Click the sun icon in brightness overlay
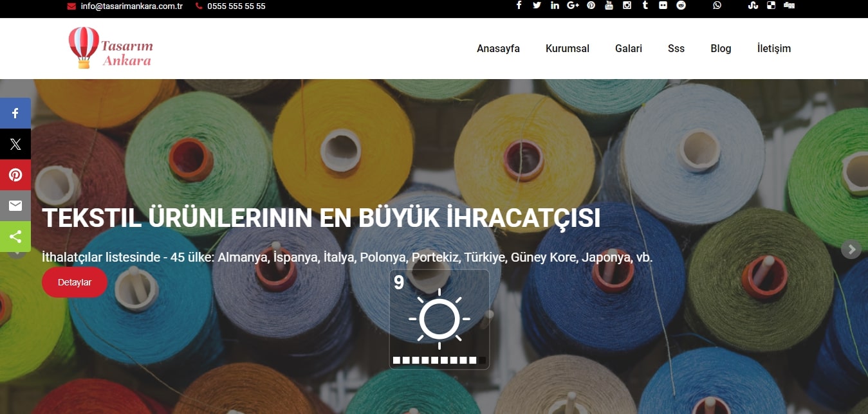Screen dimensions: 868x414 tap(439, 319)
